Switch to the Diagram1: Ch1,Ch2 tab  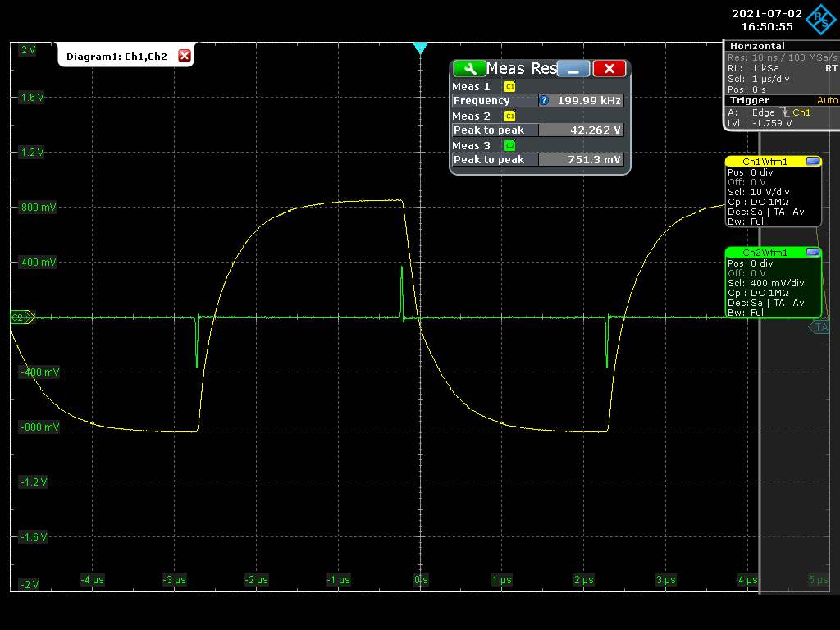point(116,57)
